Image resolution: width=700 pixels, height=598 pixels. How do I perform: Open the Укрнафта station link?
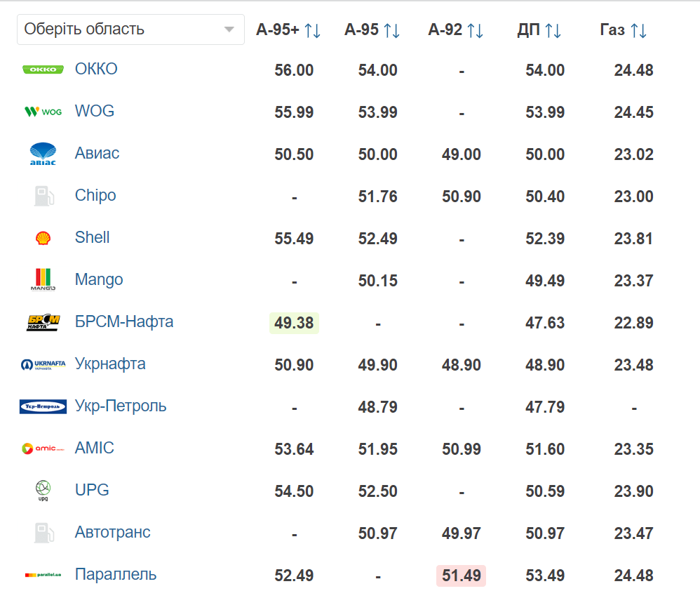[x=110, y=364]
